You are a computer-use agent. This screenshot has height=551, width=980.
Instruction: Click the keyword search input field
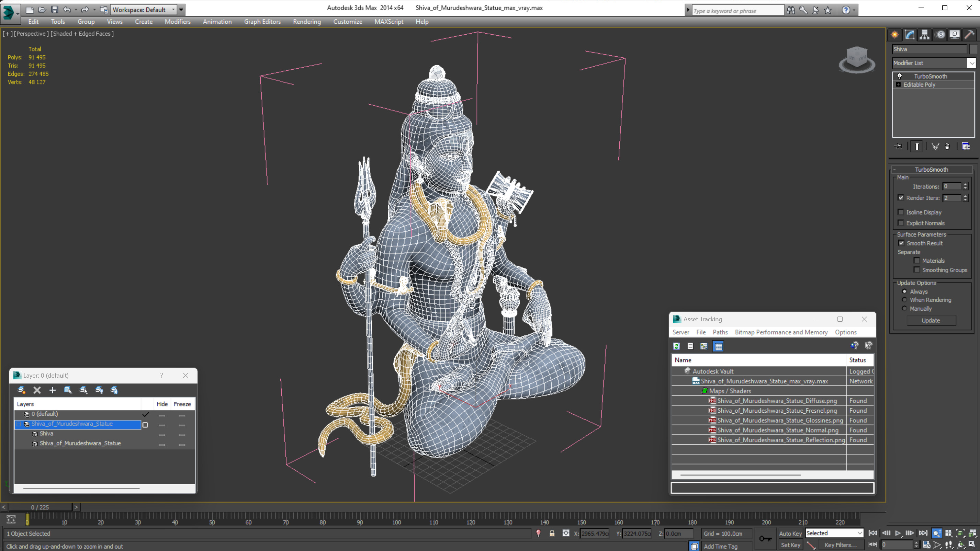coord(738,11)
